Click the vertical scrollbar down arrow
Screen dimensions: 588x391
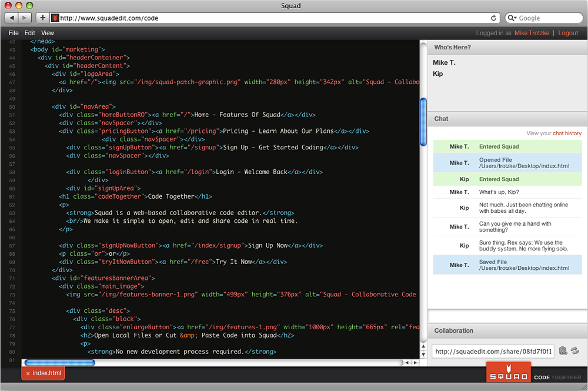pyautogui.click(x=423, y=355)
